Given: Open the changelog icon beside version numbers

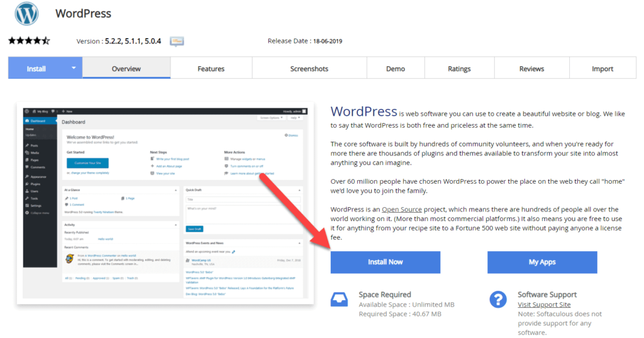Looking at the screenshot, I should point(177,41).
